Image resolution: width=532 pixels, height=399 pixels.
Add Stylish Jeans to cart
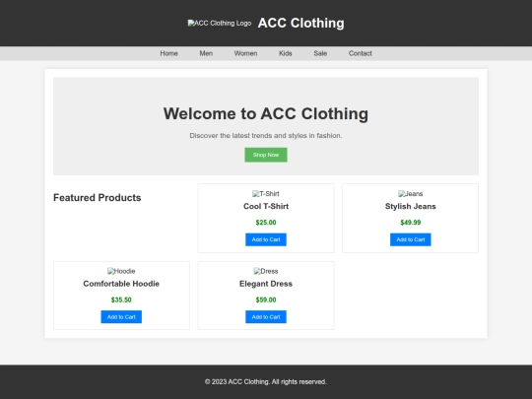411,239
